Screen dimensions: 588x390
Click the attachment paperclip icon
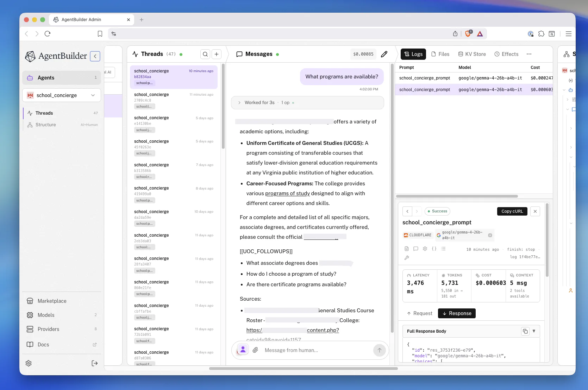[x=256, y=350]
